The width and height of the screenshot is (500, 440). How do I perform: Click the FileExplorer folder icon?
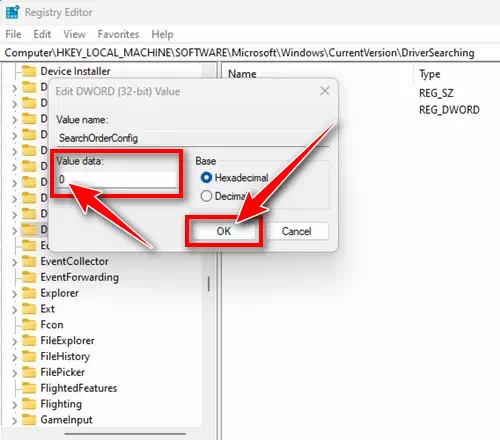[x=29, y=341]
